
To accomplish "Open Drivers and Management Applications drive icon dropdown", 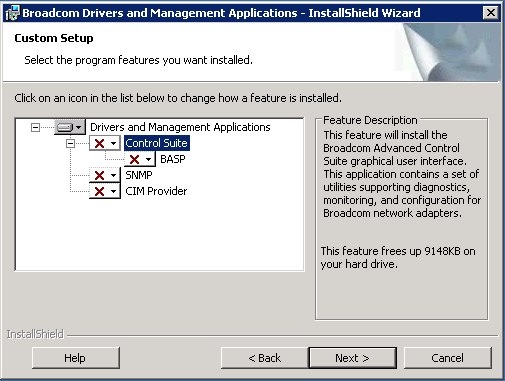I will (x=70, y=127).
